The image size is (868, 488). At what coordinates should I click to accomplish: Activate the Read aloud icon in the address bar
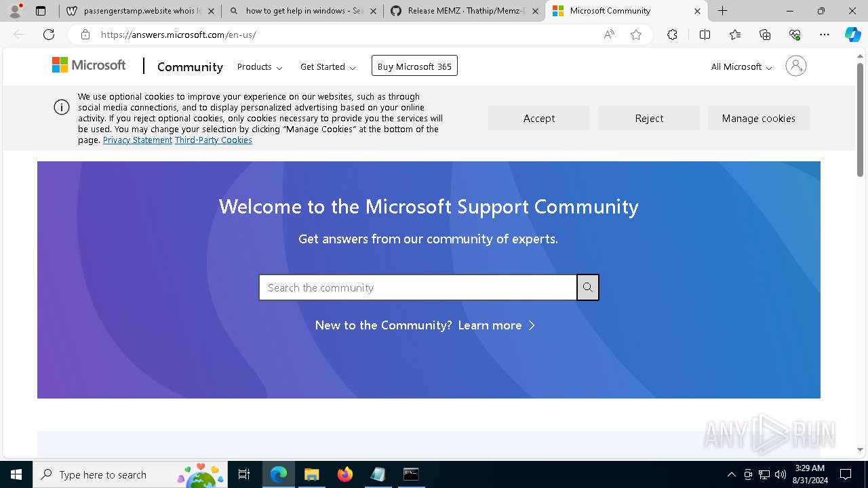pyautogui.click(x=609, y=35)
